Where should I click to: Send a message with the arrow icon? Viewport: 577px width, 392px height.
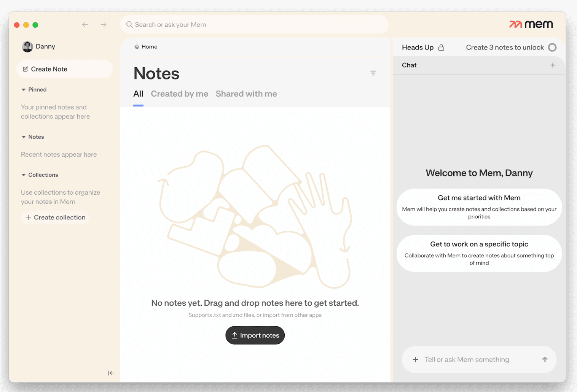(545, 359)
